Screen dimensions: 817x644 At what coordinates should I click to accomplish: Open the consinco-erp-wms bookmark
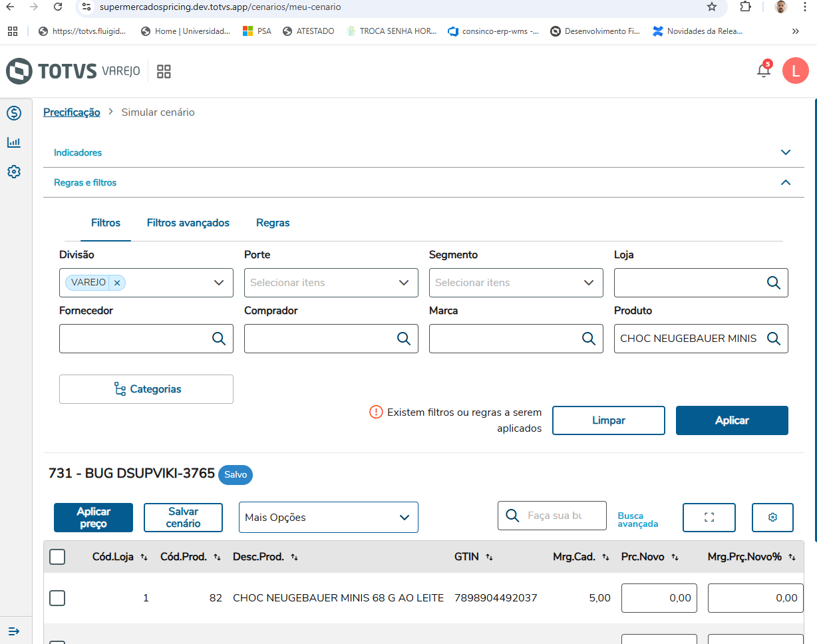pyautogui.click(x=494, y=31)
